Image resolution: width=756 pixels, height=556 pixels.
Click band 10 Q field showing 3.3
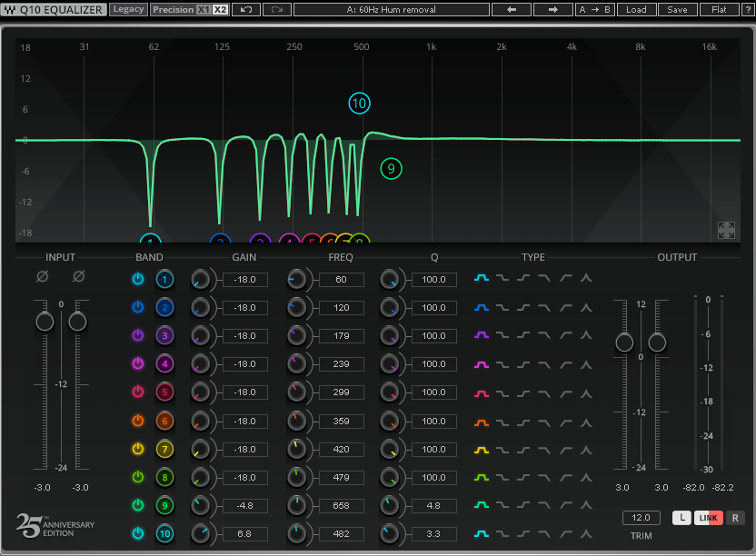(434, 534)
